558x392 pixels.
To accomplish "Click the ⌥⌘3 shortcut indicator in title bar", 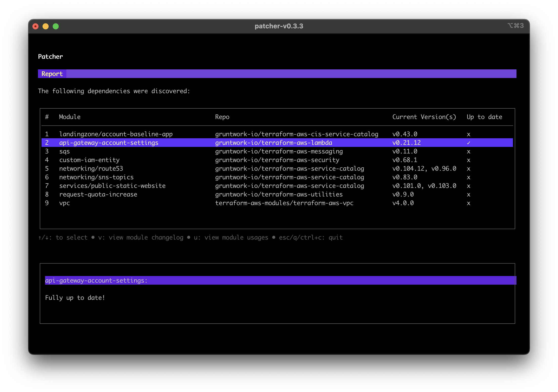I will tap(515, 26).
